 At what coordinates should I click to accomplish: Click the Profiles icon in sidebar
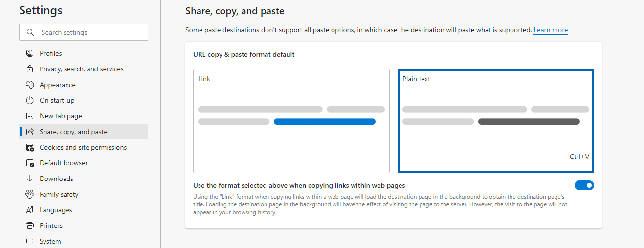point(30,53)
